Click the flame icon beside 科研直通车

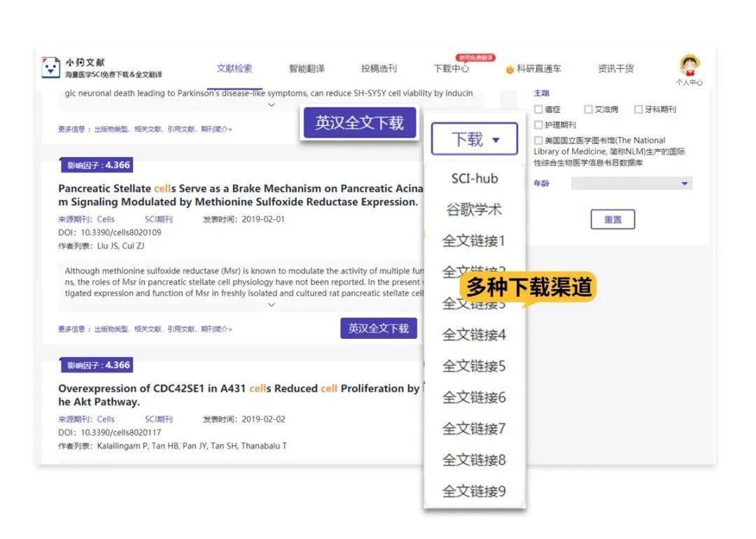tap(510, 69)
